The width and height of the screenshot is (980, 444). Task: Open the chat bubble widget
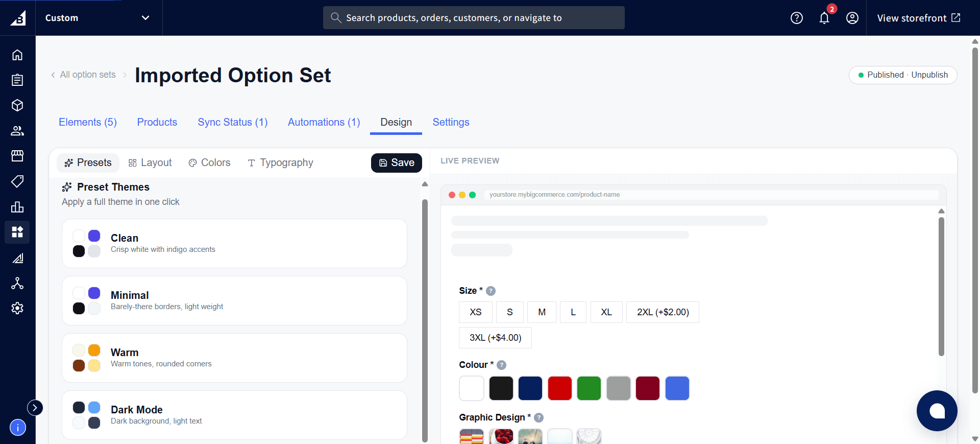[x=937, y=411]
